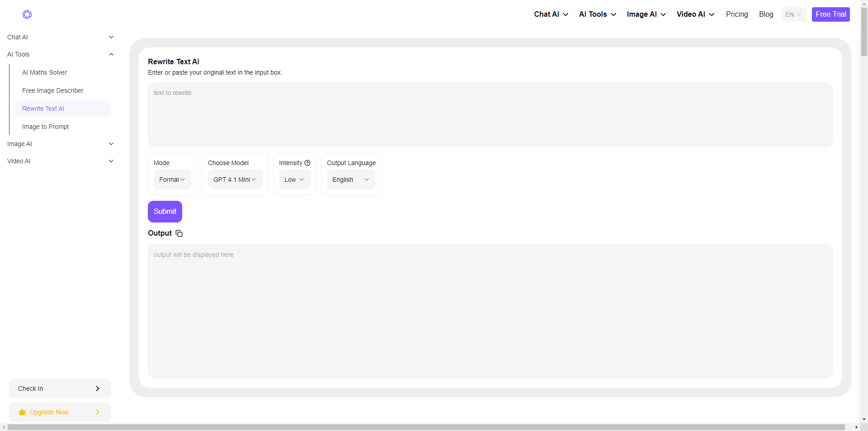Image resolution: width=868 pixels, height=431 pixels.
Task: Open the Intensity dropdown set to Low
Action: click(x=294, y=180)
